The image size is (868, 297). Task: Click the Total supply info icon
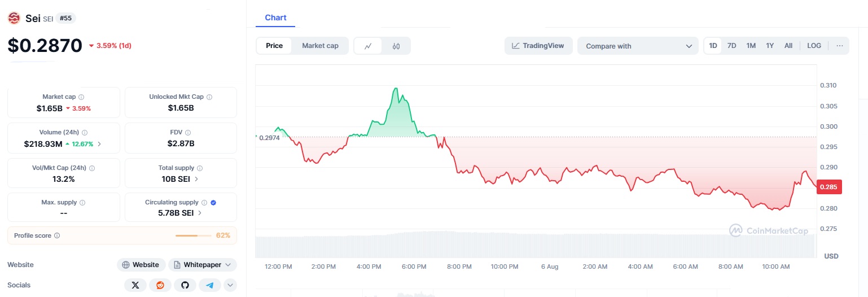(x=200, y=168)
